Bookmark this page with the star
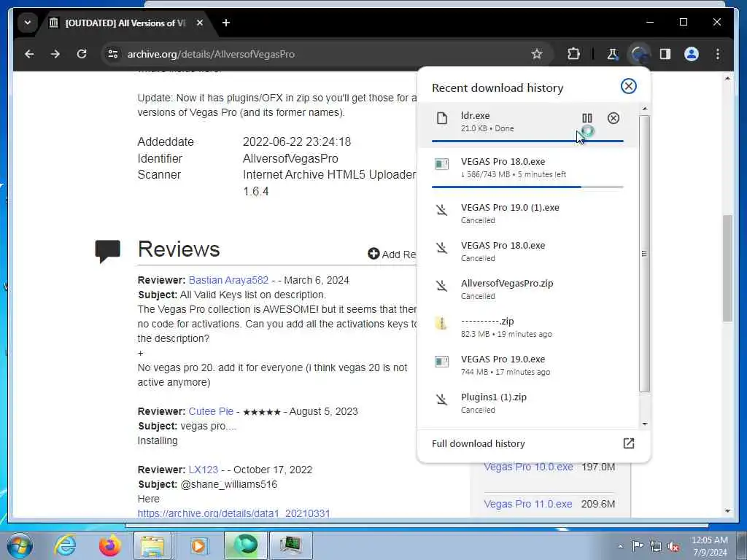 [537, 54]
